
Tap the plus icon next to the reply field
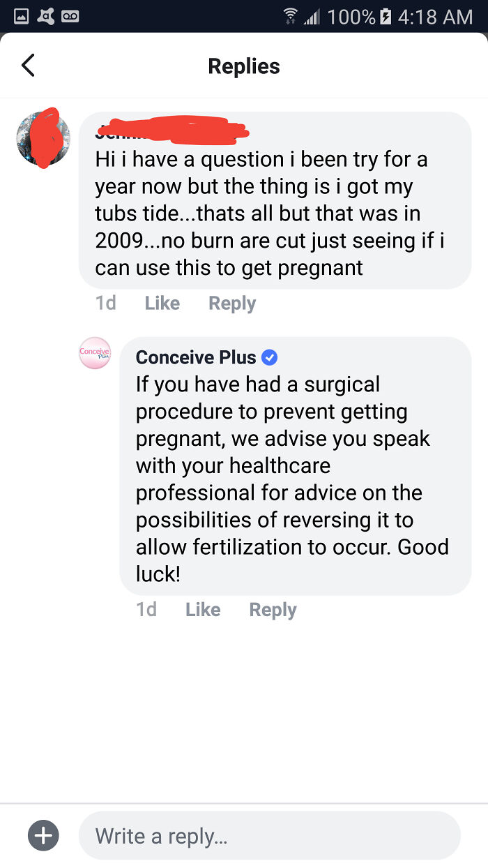tap(43, 835)
